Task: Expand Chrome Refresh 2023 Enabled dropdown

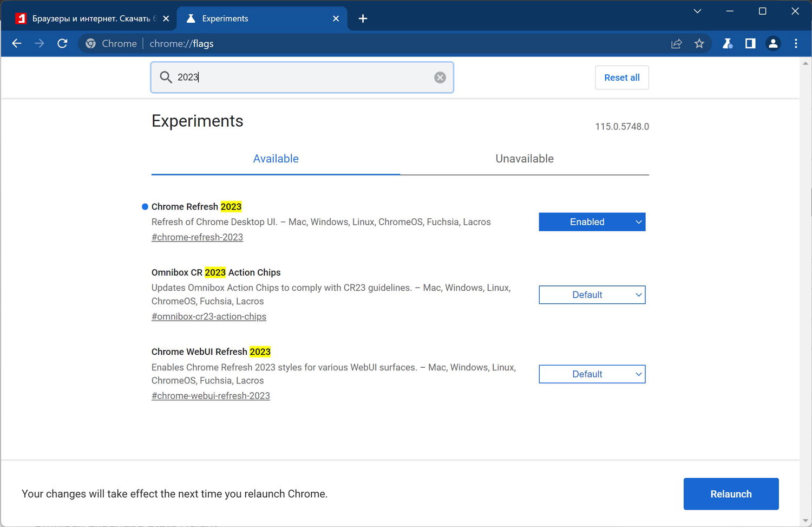Action: pyautogui.click(x=592, y=222)
